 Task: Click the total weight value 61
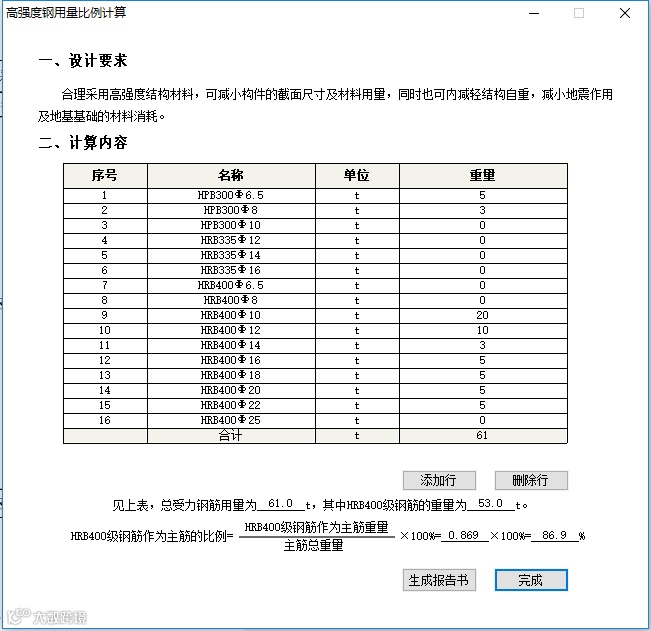tap(483, 435)
